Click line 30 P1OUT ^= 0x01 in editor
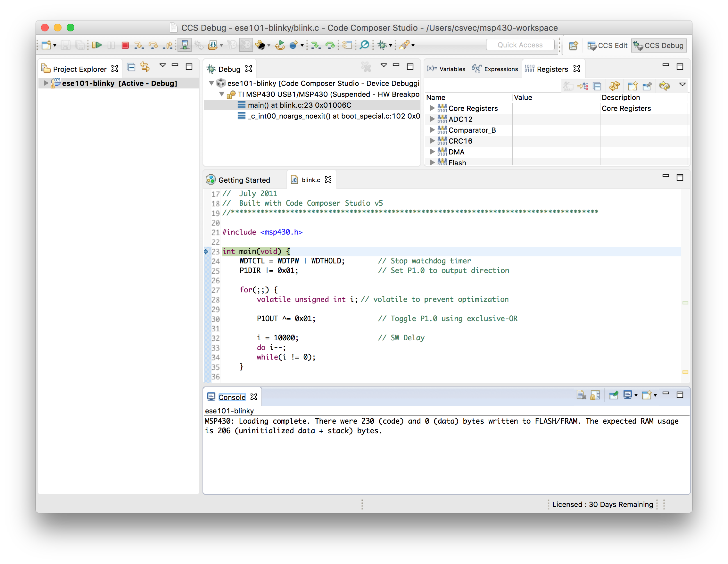The image size is (728, 564). (x=286, y=318)
